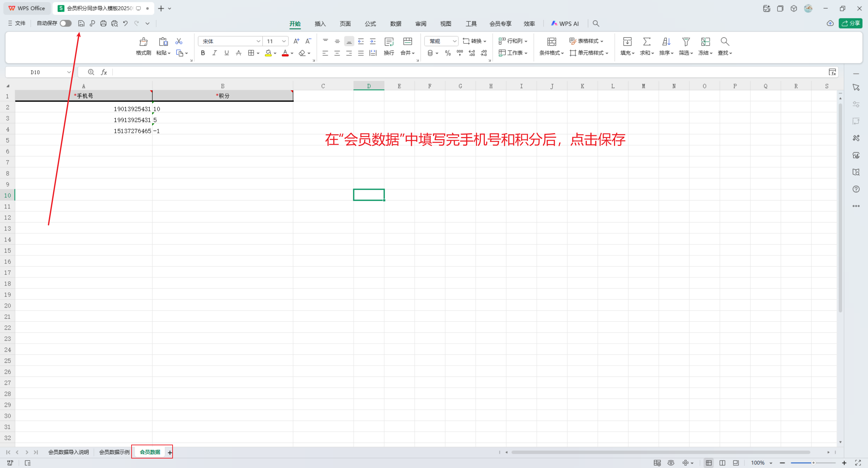Click the Format Painter icon
868x468 pixels.
[x=143, y=42]
